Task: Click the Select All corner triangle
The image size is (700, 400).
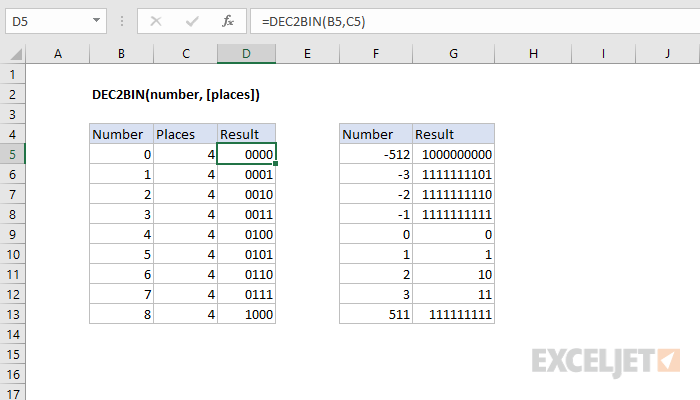Action: click(16, 54)
